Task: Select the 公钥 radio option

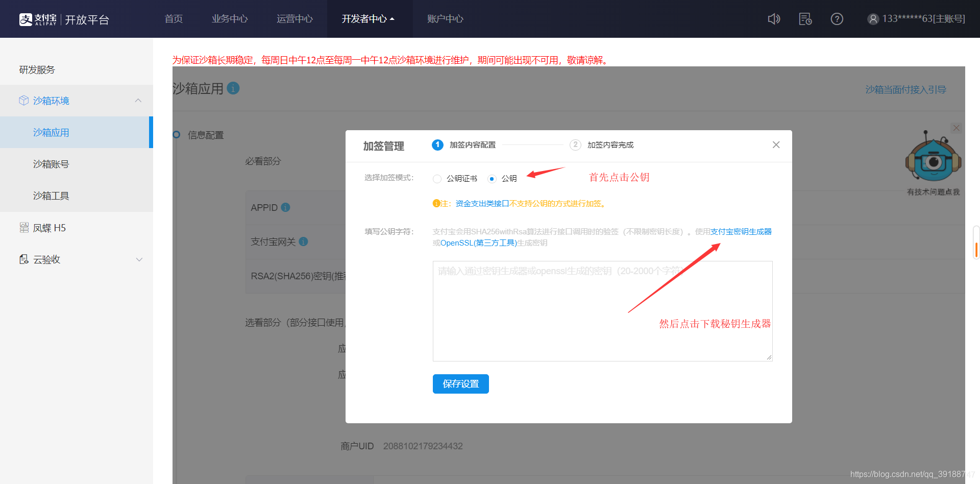Action: click(492, 179)
